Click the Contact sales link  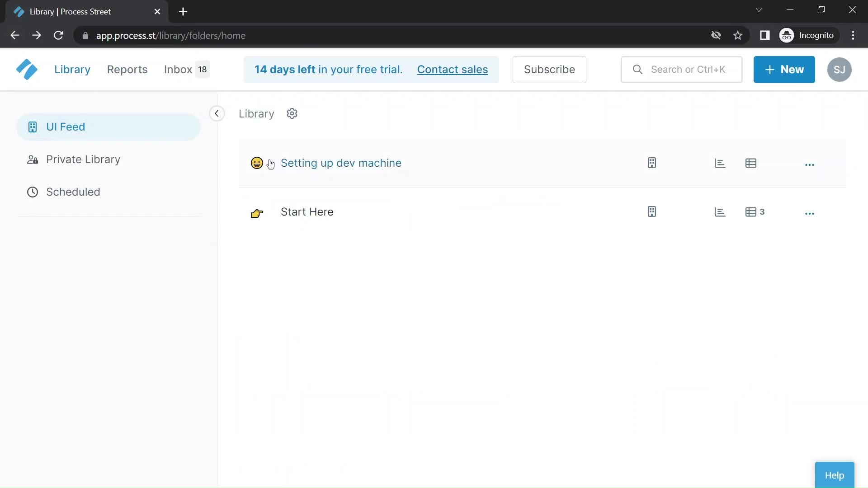pyautogui.click(x=453, y=69)
